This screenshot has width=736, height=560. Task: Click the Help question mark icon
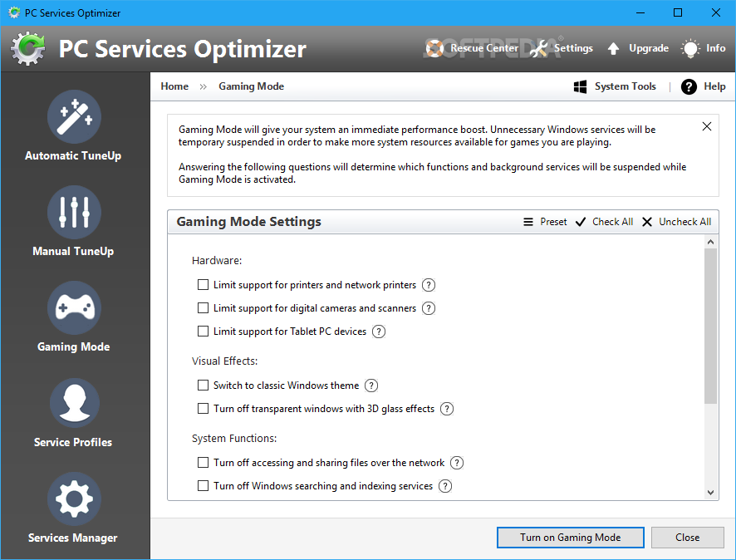click(689, 86)
